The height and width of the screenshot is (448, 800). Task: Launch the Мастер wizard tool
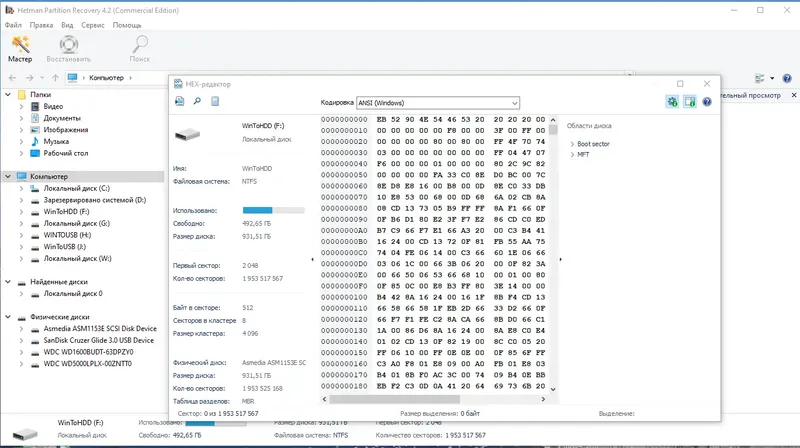pos(20,49)
